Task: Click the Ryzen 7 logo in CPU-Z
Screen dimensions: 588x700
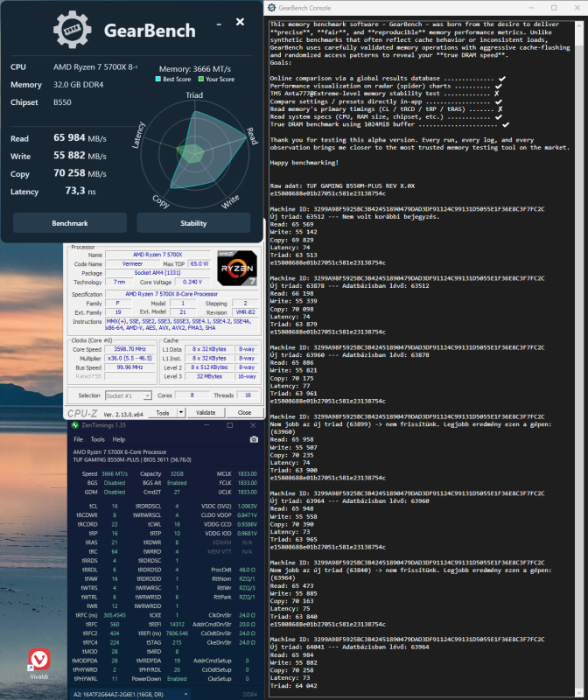Action: pyautogui.click(x=237, y=268)
